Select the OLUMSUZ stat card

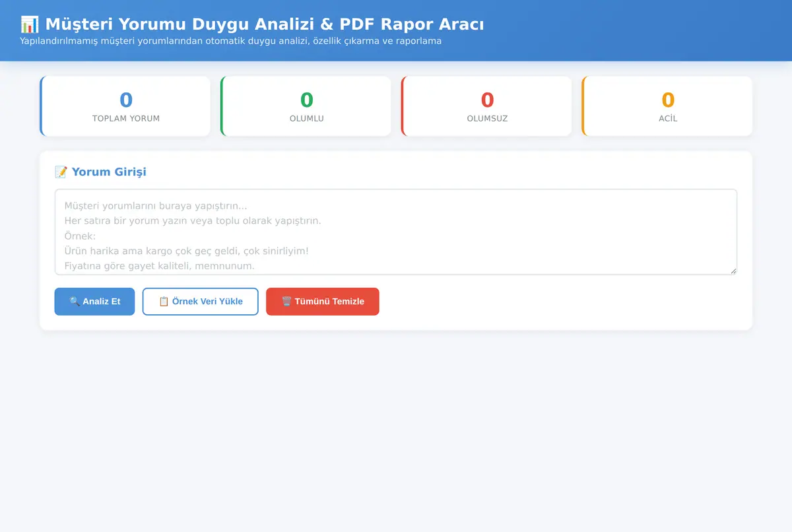tap(486, 106)
